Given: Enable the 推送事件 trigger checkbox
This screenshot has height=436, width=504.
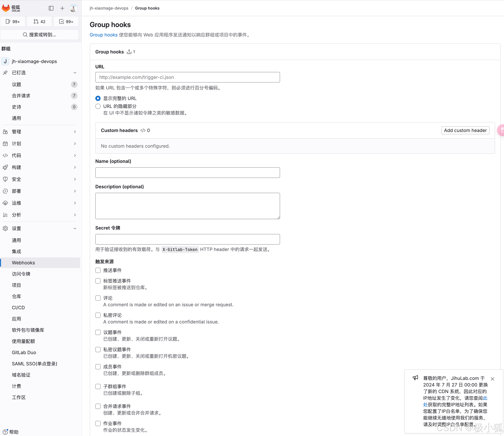Looking at the screenshot, I should tap(98, 270).
